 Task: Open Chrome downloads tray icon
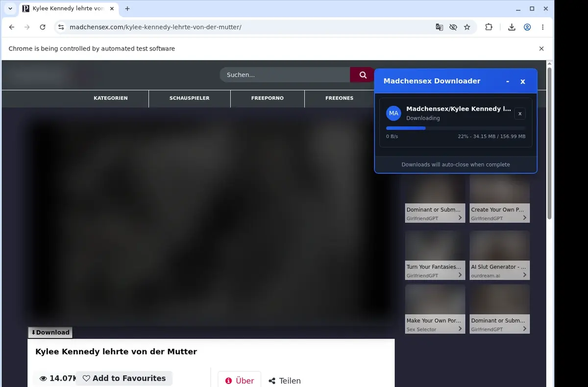click(x=512, y=27)
